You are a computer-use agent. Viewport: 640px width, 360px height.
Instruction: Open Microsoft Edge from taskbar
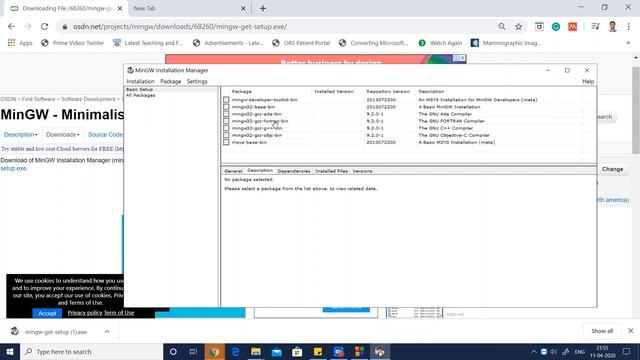[x=235, y=351]
